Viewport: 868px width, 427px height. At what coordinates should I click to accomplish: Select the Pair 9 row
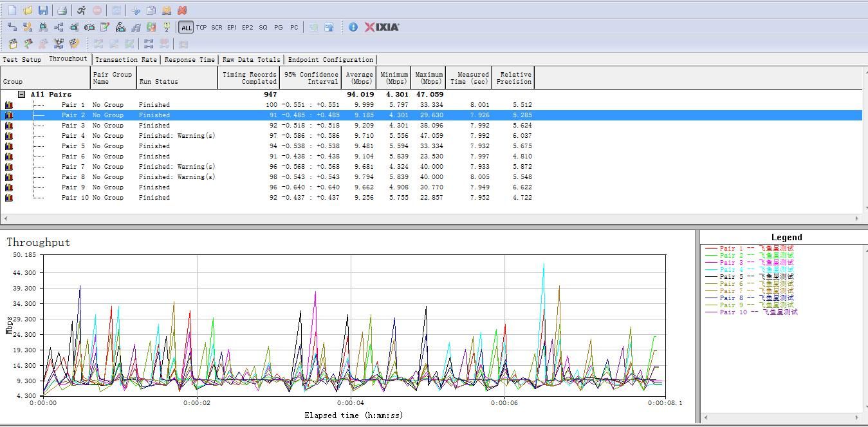pos(431,187)
